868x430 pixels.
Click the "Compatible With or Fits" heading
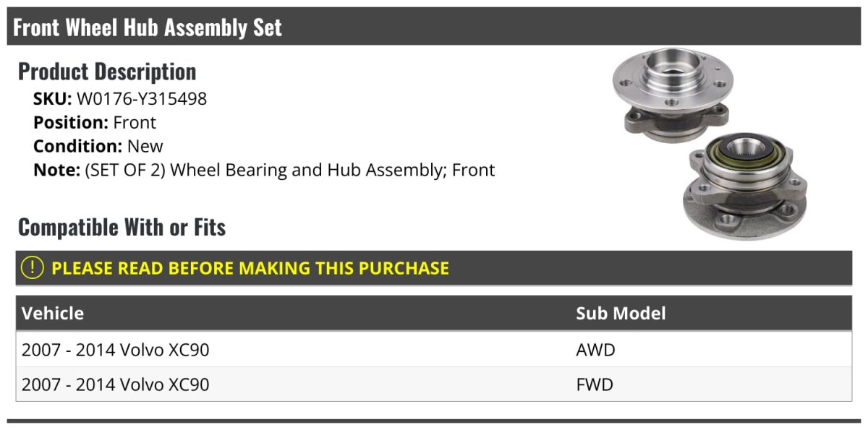(122, 228)
